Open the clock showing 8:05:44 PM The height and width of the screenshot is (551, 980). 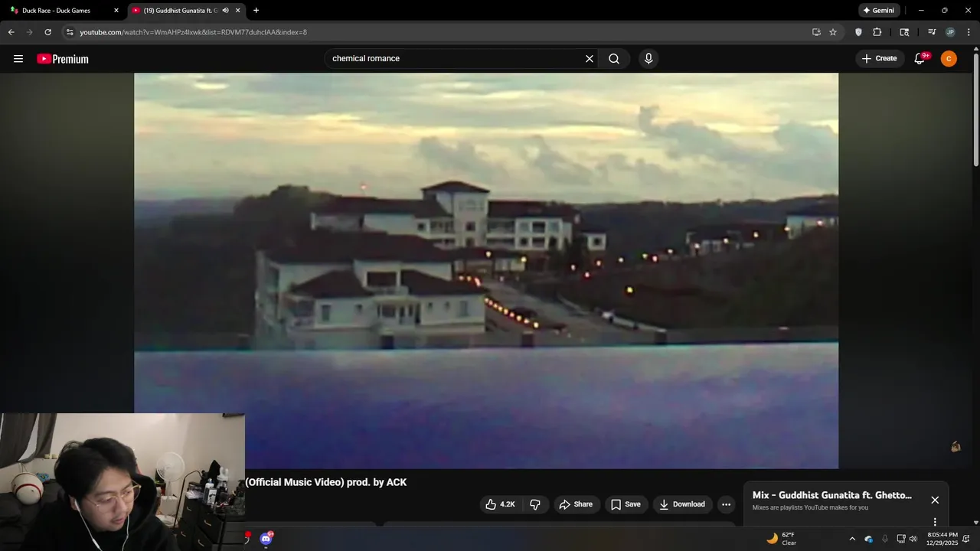click(x=942, y=539)
